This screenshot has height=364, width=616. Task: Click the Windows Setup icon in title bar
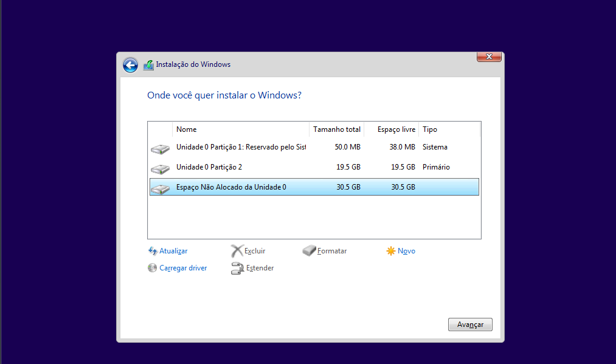[x=148, y=65]
